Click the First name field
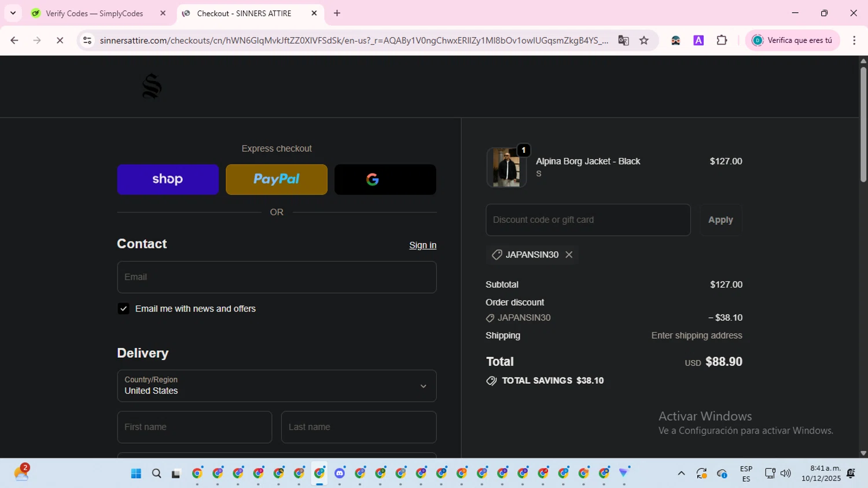868x488 pixels. point(194,427)
